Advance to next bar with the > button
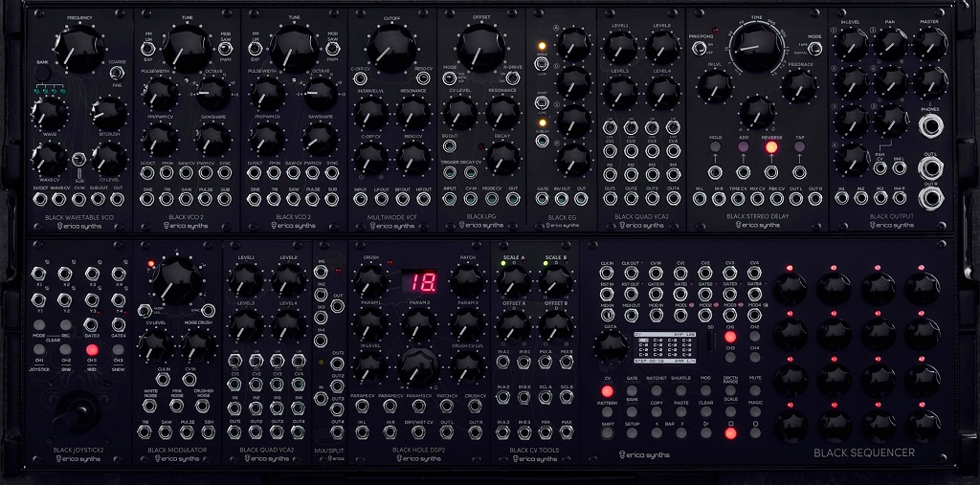 tap(681, 433)
